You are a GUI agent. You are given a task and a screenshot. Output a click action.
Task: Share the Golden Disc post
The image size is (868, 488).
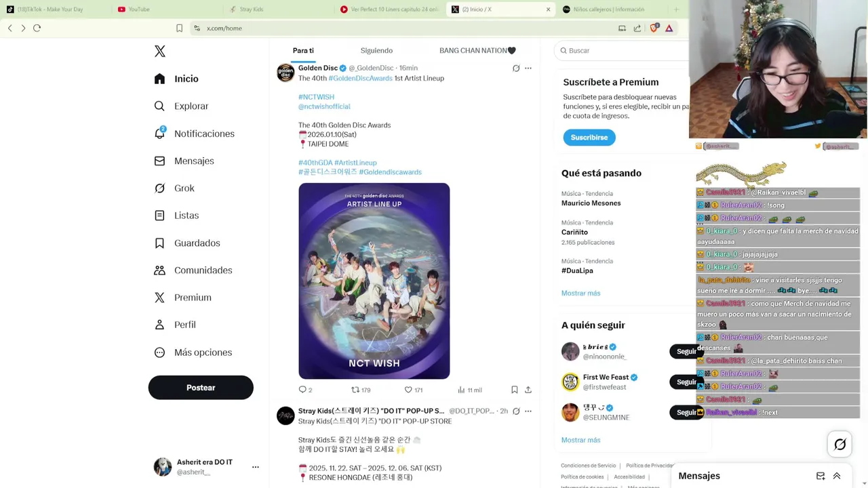528,390
